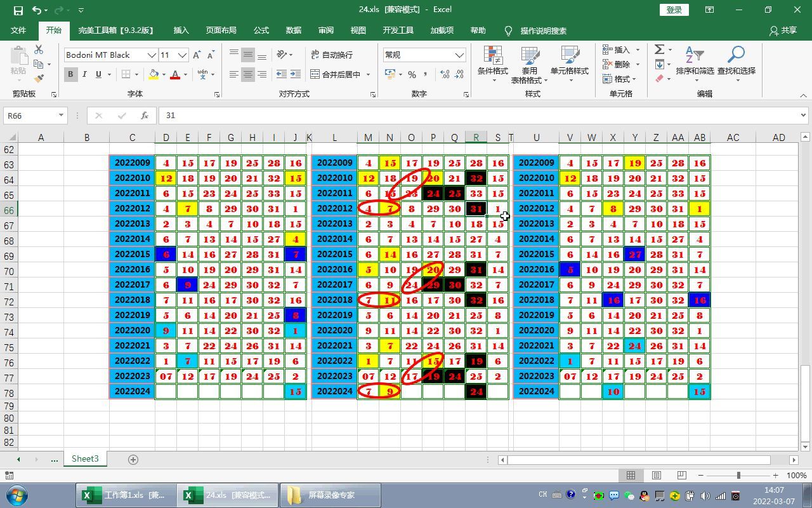Toggle left text alignment

[234, 74]
